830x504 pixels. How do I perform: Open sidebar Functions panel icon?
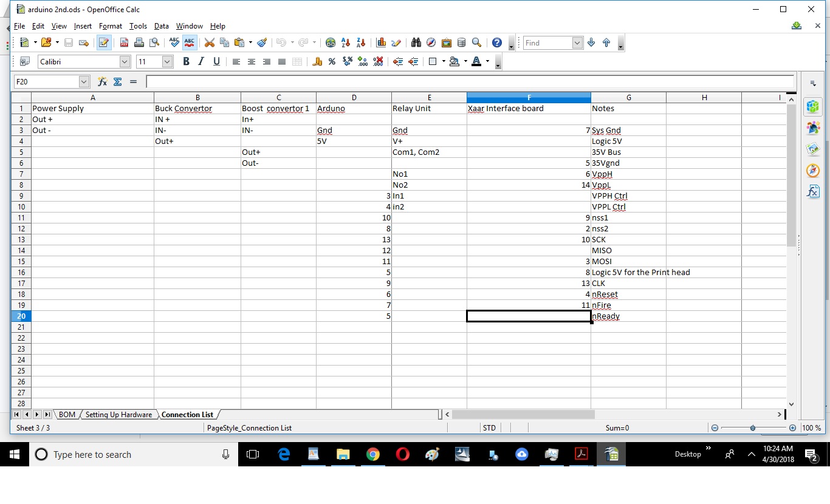(813, 191)
